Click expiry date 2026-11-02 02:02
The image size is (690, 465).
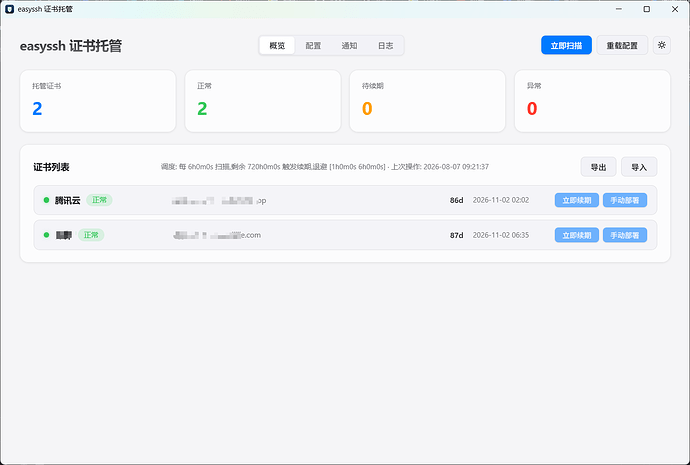501,200
